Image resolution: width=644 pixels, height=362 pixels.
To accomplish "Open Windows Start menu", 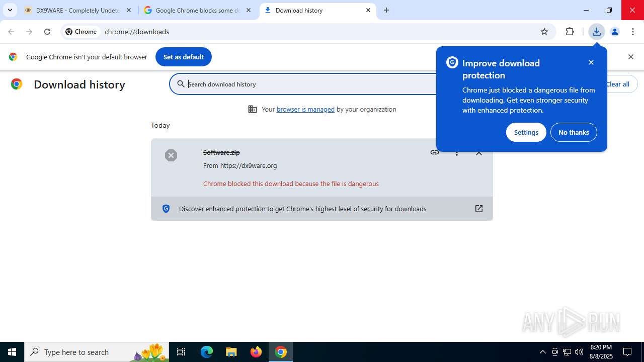I will click(x=12, y=352).
